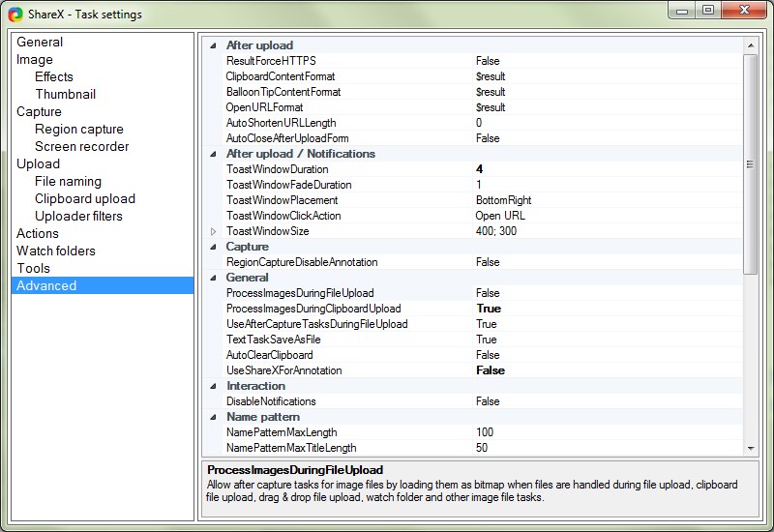The width and height of the screenshot is (774, 532).
Task: Select Thumbnail in the sidebar
Action: pos(65,94)
